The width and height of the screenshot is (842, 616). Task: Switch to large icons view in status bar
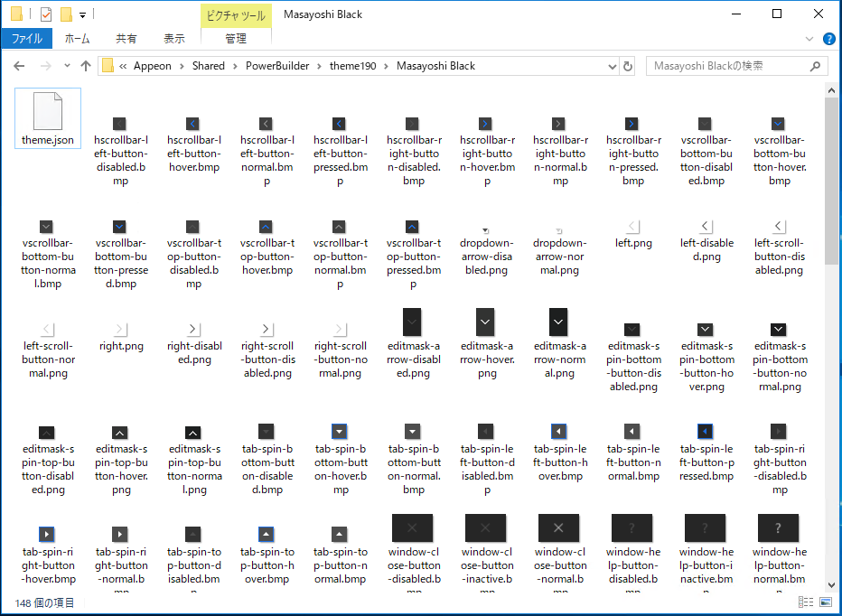[826, 602]
